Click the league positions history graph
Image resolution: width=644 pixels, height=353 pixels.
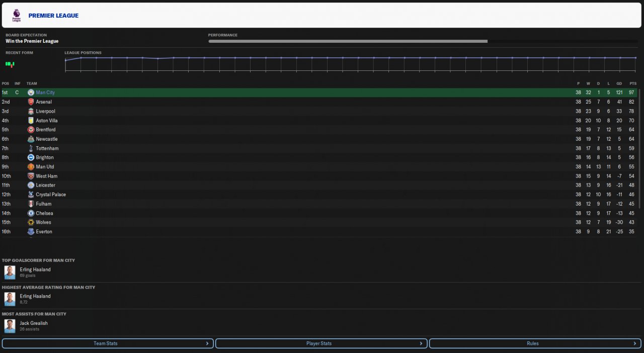[351, 64]
